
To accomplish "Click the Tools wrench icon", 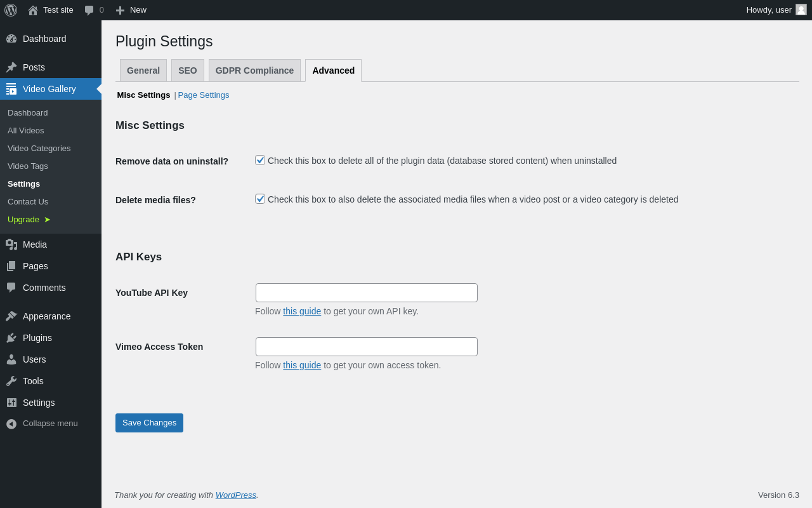I will point(11,381).
